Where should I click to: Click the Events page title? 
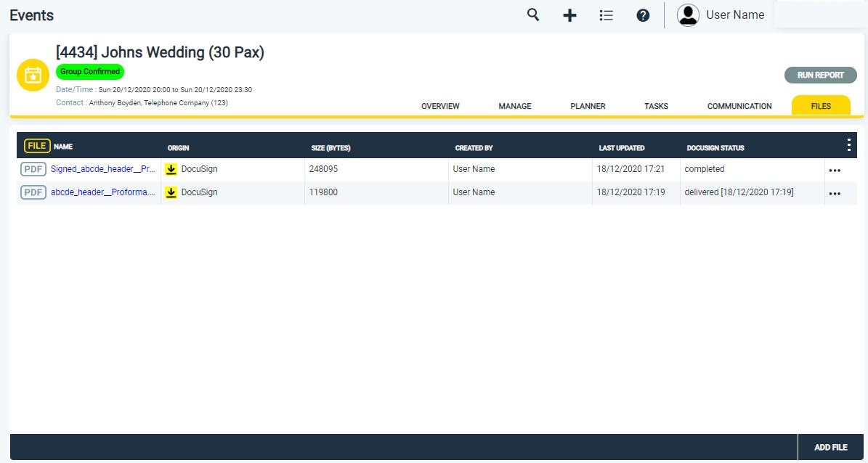click(31, 15)
